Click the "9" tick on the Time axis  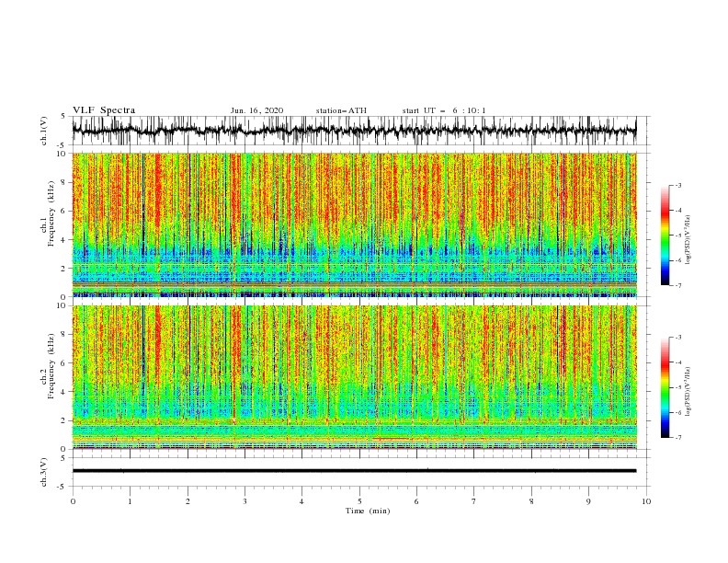tap(588, 501)
